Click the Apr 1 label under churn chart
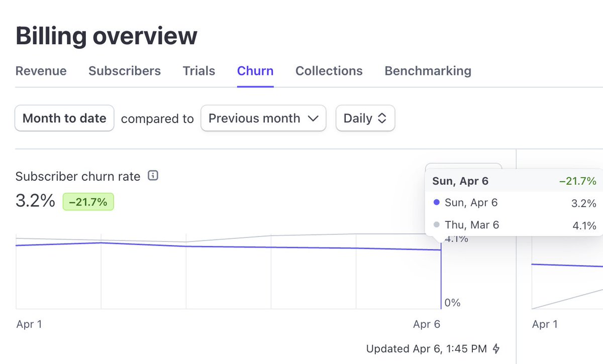This screenshot has width=603, height=364. [29, 324]
